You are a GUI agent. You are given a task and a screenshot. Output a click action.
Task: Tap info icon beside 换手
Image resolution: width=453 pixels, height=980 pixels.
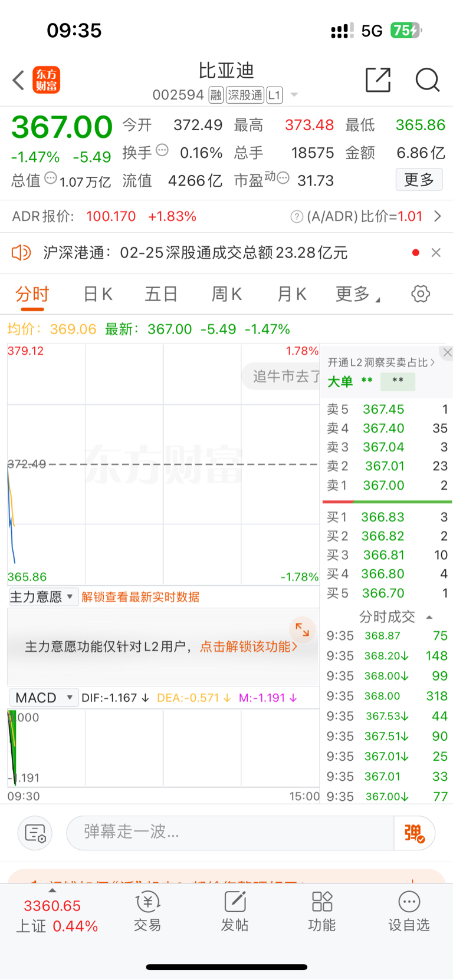click(x=162, y=150)
